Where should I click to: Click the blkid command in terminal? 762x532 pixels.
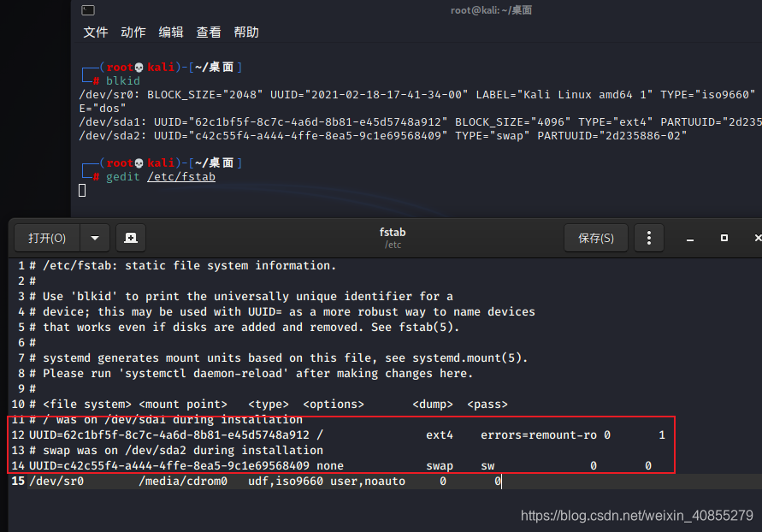[x=123, y=80]
